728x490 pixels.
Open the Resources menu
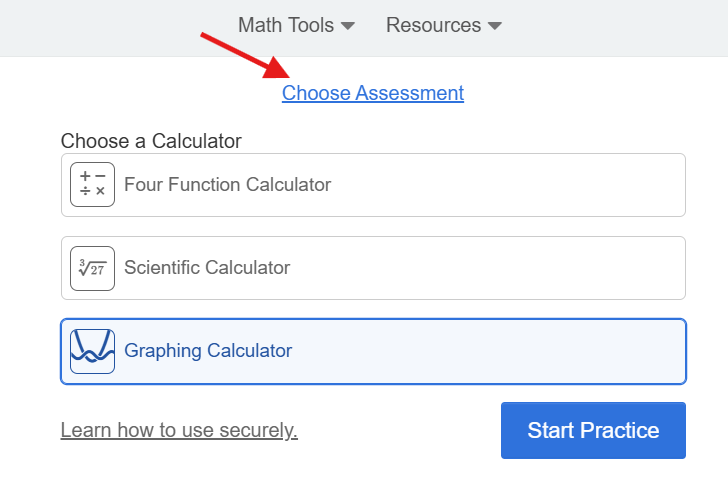coord(444,25)
